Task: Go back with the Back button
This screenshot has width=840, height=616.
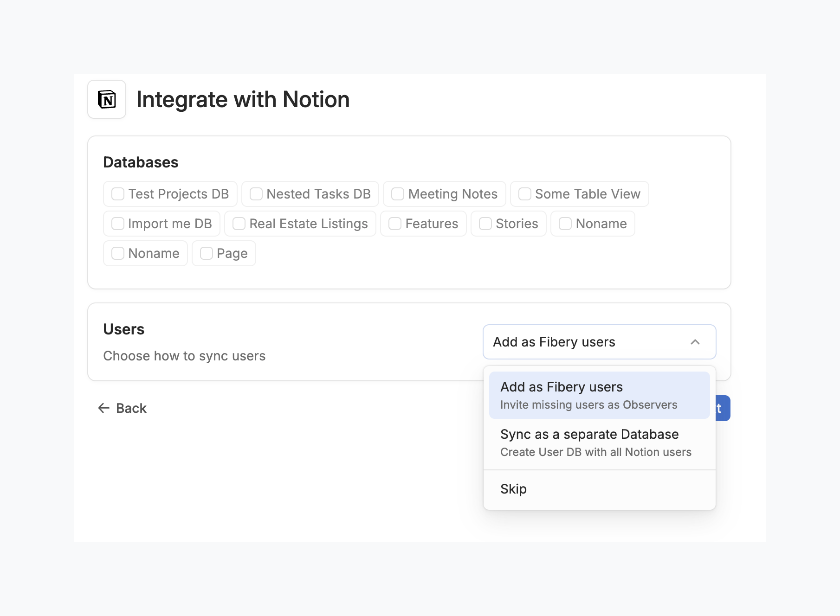Action: [x=123, y=408]
